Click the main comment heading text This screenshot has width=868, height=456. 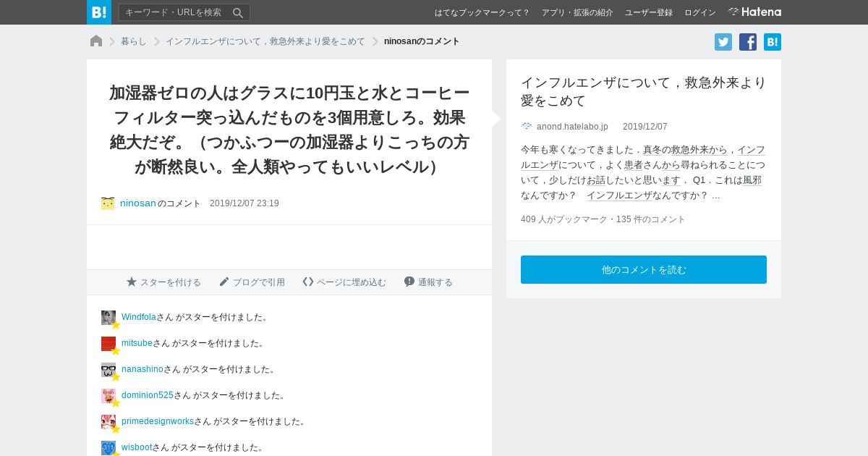coord(289,130)
